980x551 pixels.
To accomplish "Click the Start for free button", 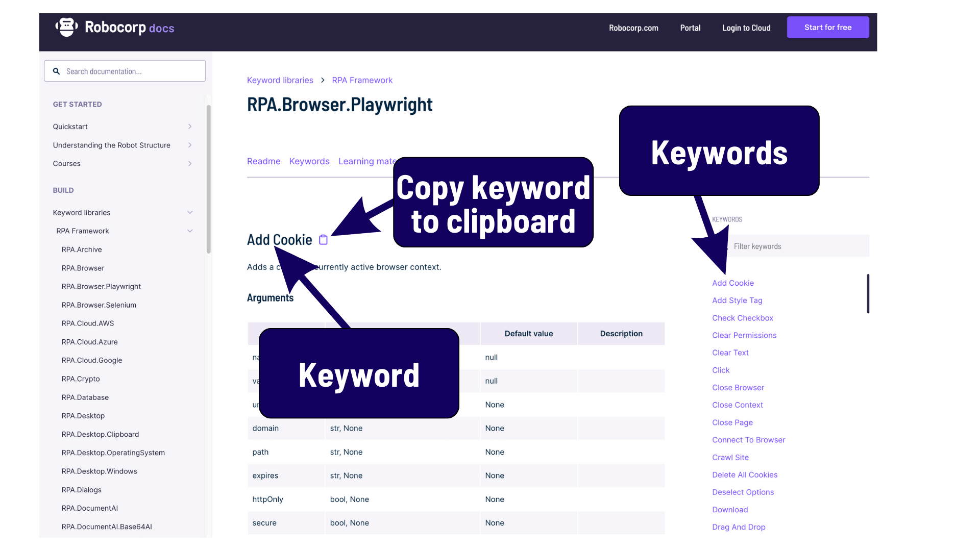I will [x=828, y=28].
